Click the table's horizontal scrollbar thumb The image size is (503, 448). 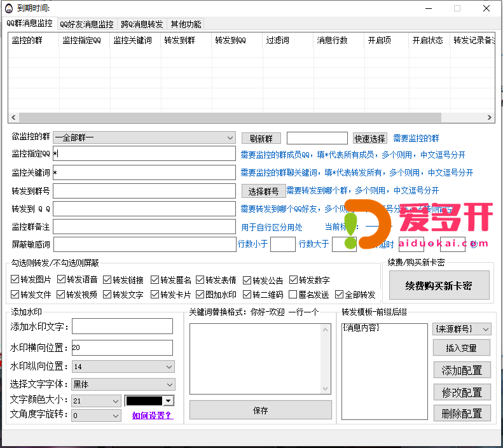point(230,118)
